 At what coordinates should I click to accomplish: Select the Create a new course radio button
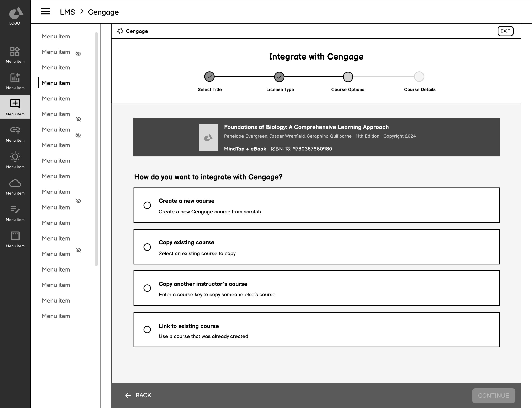(x=147, y=205)
